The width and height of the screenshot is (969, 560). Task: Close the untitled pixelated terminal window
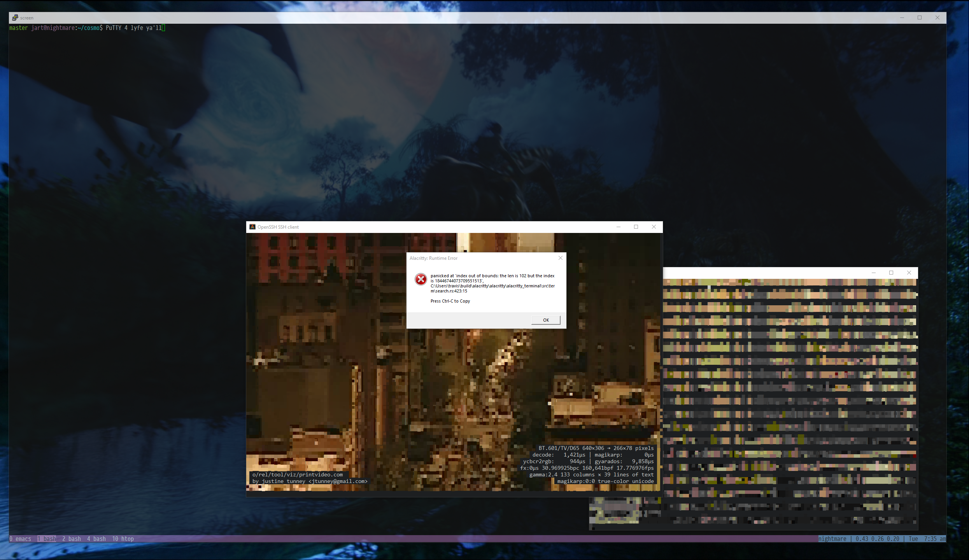(909, 273)
